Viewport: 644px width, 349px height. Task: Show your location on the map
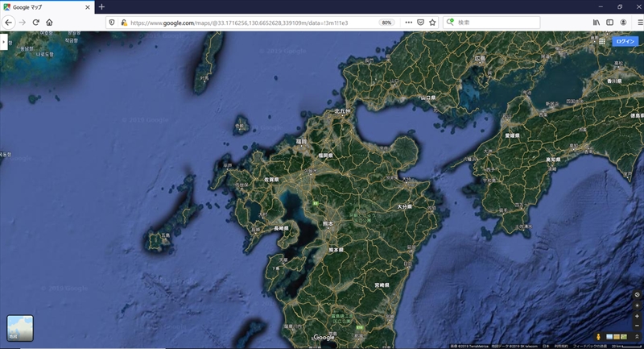637,305
